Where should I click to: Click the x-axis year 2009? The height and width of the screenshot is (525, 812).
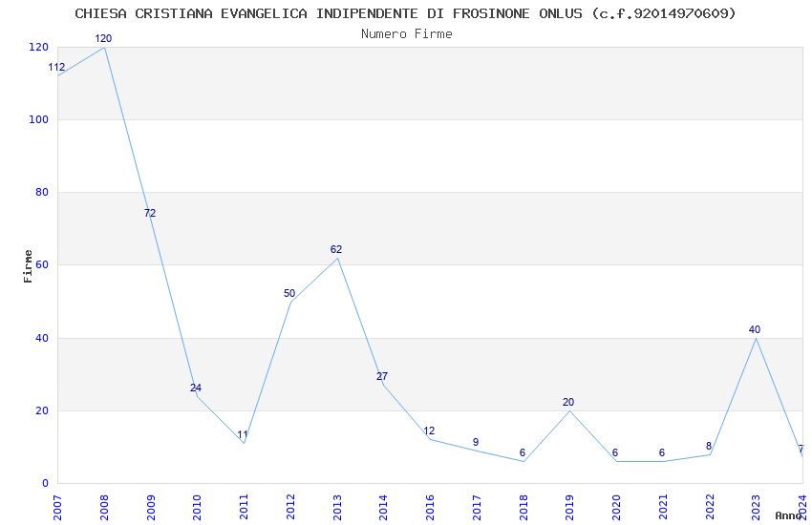tap(151, 508)
